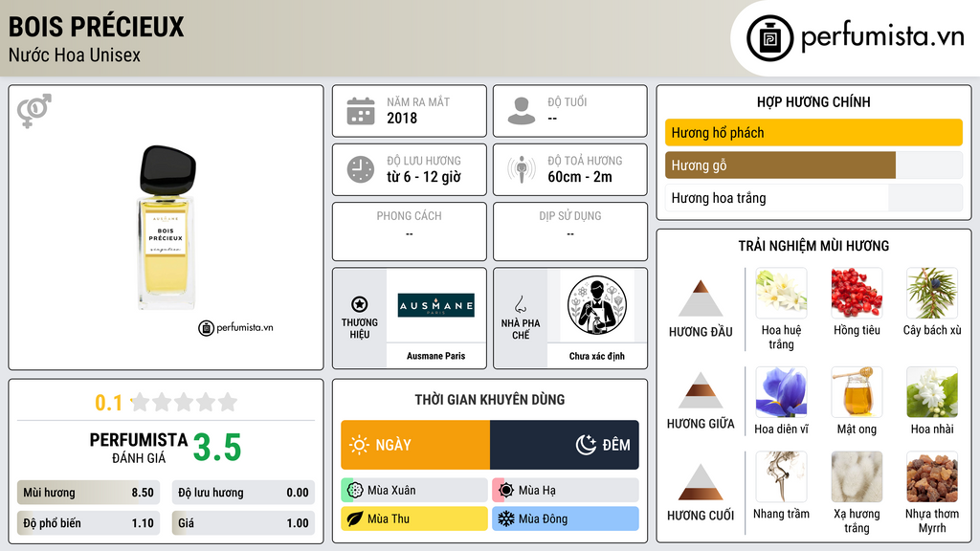980x551 pixels.
Task: Click the Hương gỗ accord bar
Action: 813,165
